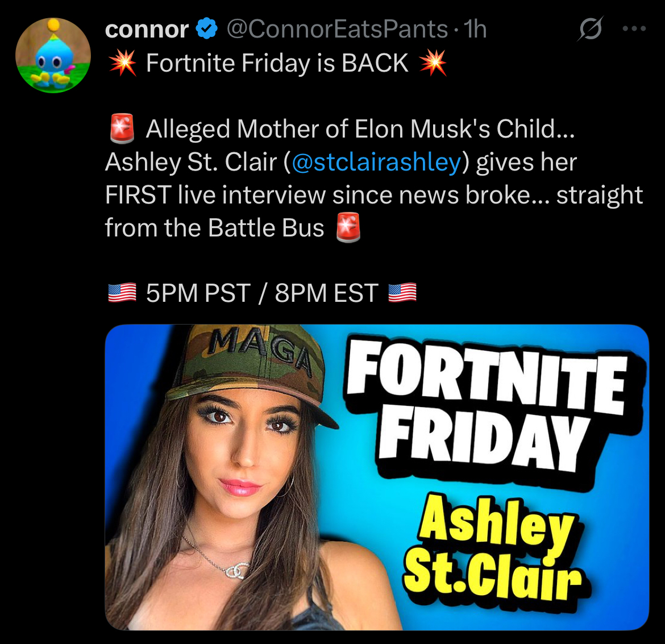The image size is (665, 644).
Task: Click the "connor" display name
Action: [x=147, y=29]
